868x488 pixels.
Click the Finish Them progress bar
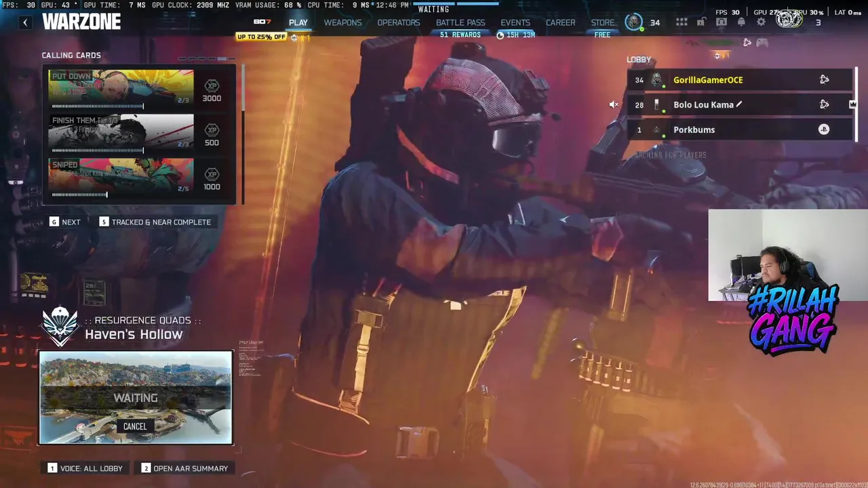point(98,150)
